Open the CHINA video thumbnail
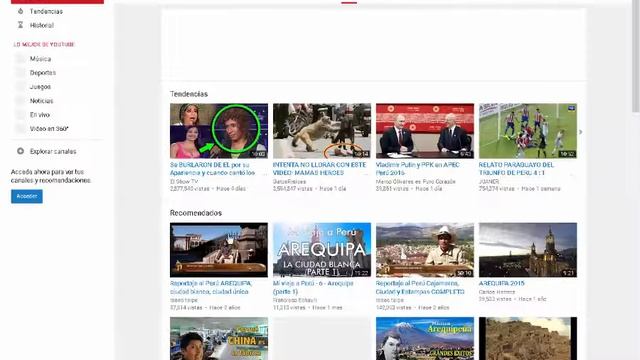Screen dimensions: 640x360 pyautogui.click(x=219, y=338)
